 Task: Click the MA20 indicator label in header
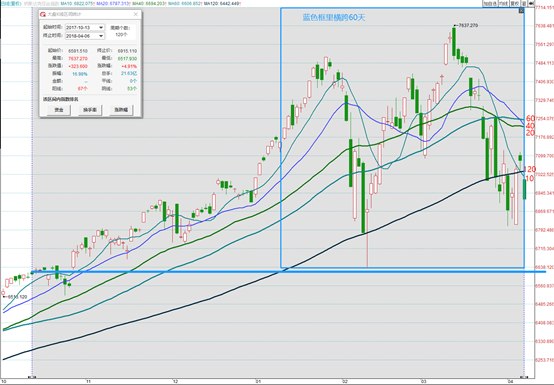click(x=113, y=3)
